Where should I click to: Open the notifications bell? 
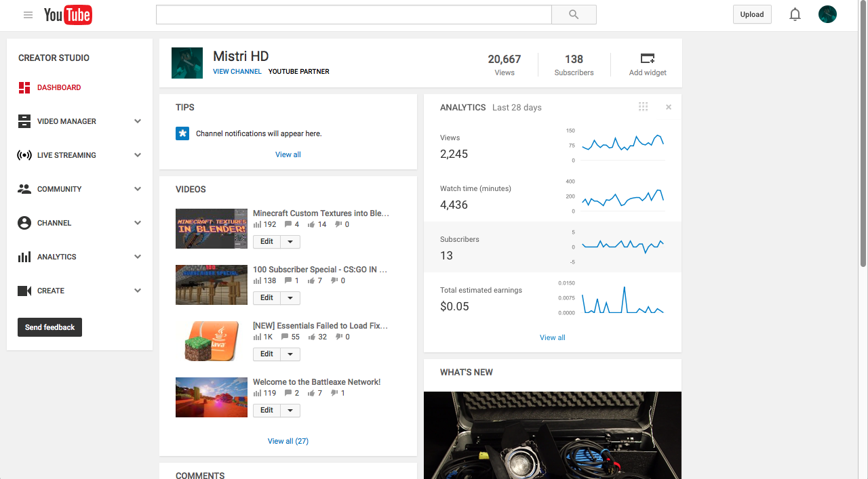[795, 15]
